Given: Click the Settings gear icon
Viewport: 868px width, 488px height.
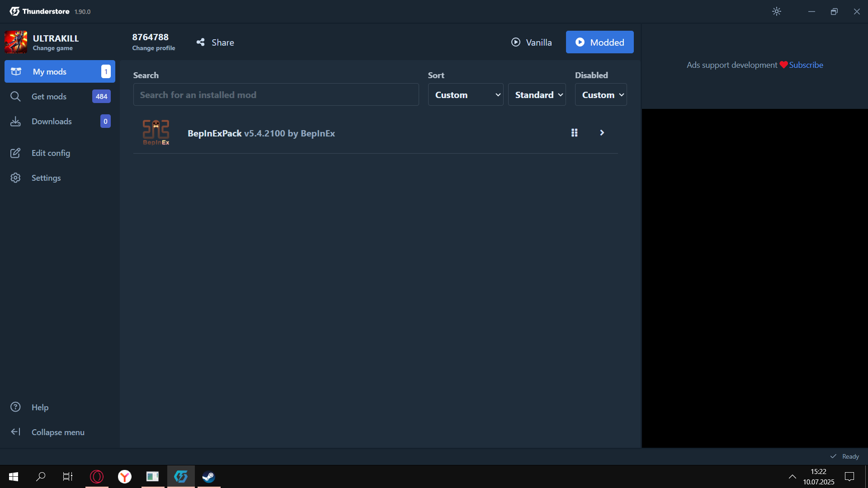Looking at the screenshot, I should [x=15, y=178].
